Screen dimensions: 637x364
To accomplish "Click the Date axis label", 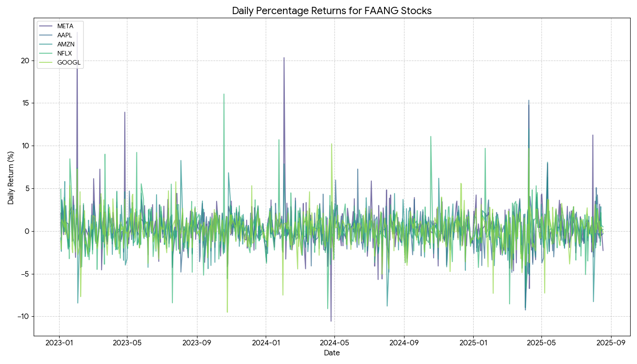I will (332, 353).
